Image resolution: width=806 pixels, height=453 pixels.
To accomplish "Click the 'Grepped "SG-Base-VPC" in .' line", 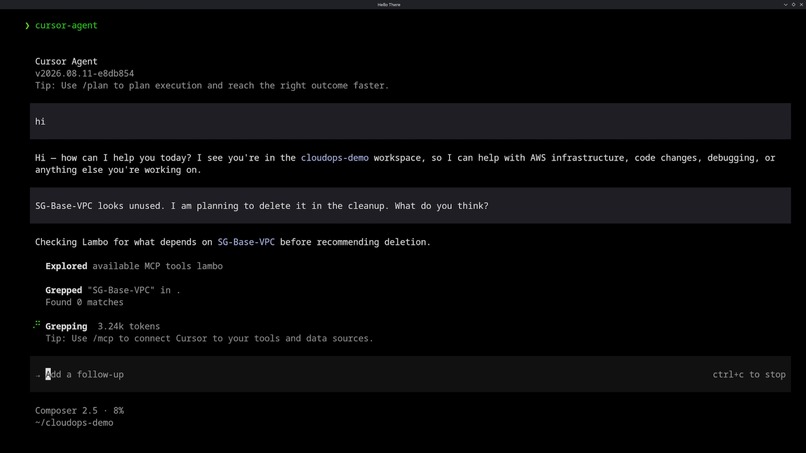I will click(113, 290).
